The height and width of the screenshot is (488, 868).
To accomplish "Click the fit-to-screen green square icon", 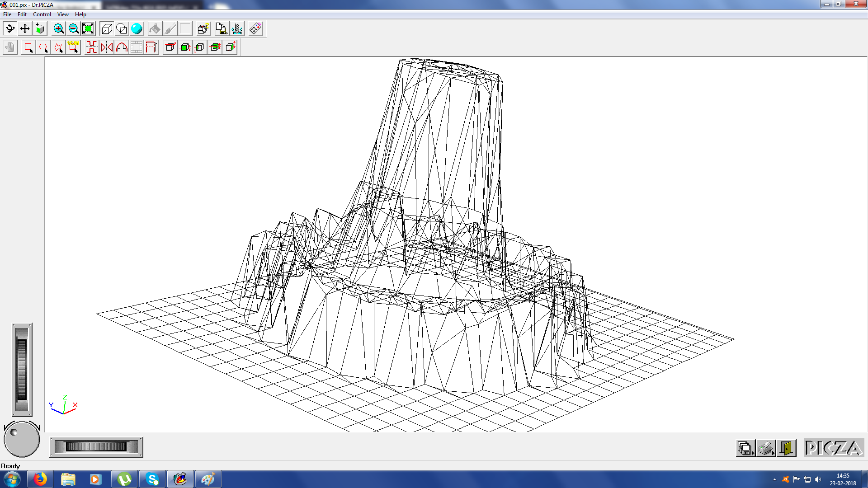I will point(88,29).
